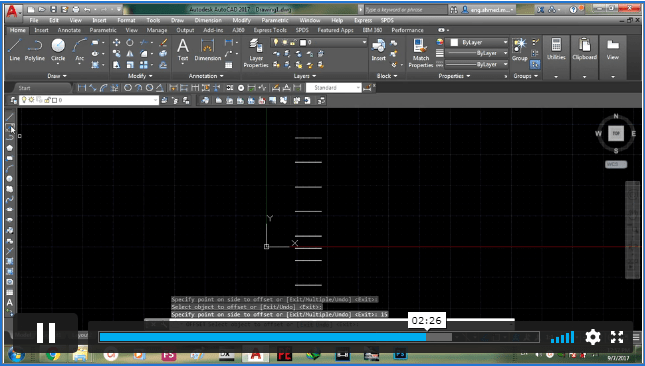This screenshot has height=366, width=645.
Task: Switch to the Express Tools ribbon tab
Action: (270, 30)
